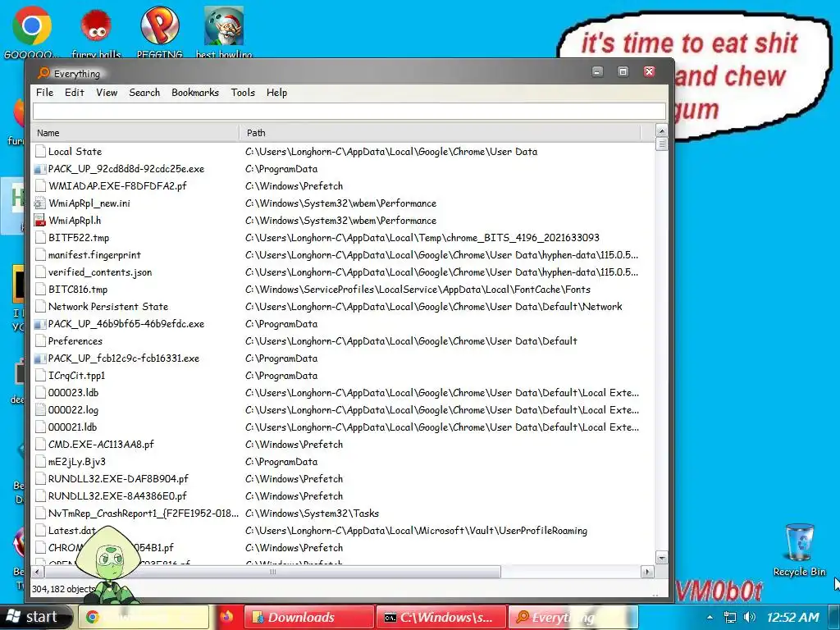840x630 pixels.
Task: Click the vertical scrollbar thumb
Action: (x=662, y=144)
